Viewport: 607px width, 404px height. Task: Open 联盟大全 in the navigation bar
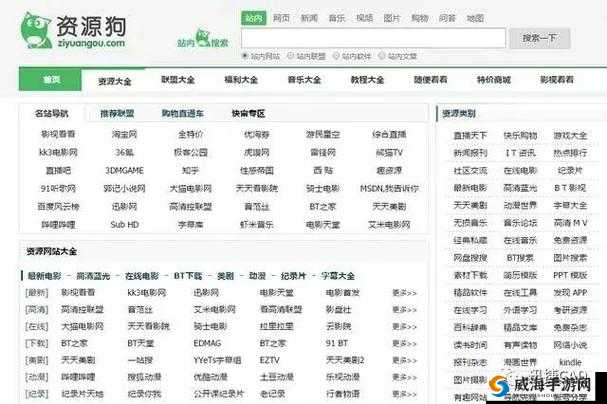178,80
